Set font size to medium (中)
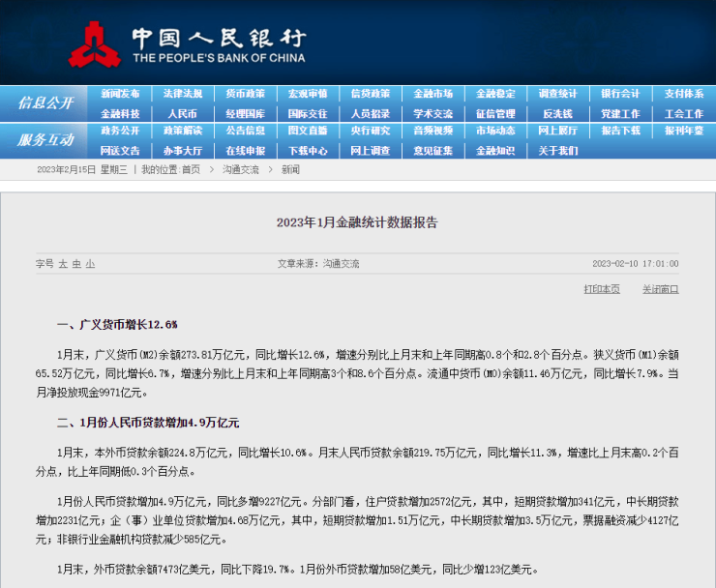 [x=76, y=263]
